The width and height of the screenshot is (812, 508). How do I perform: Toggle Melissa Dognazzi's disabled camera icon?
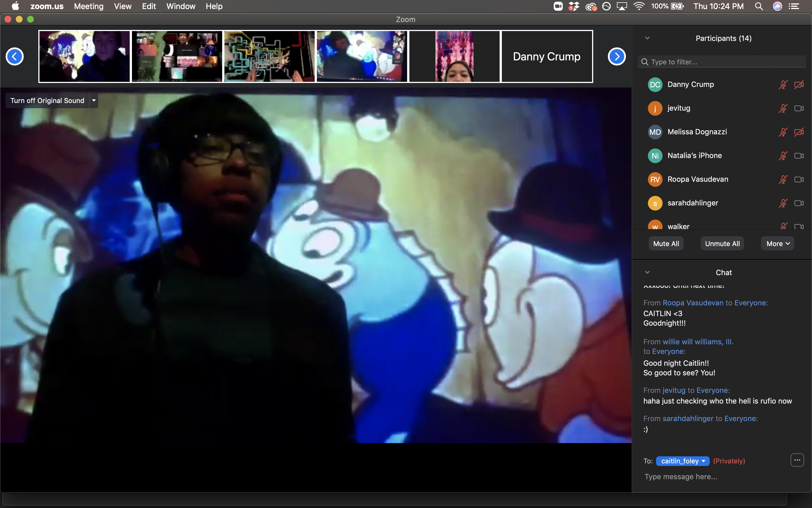tap(799, 132)
